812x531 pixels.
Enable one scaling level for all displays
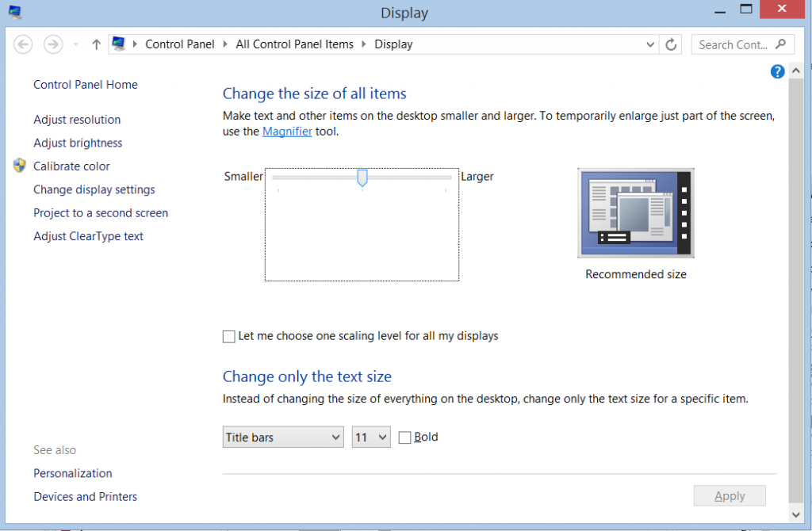point(228,336)
